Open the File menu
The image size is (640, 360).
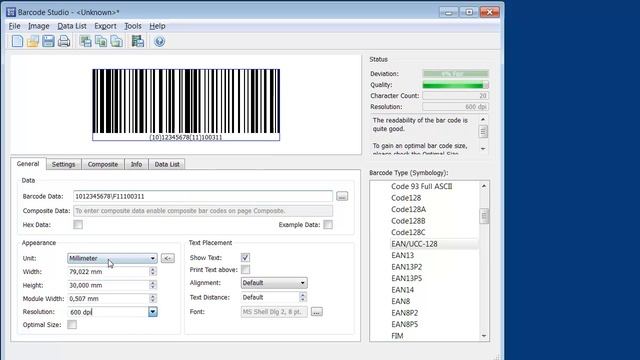(x=14, y=26)
